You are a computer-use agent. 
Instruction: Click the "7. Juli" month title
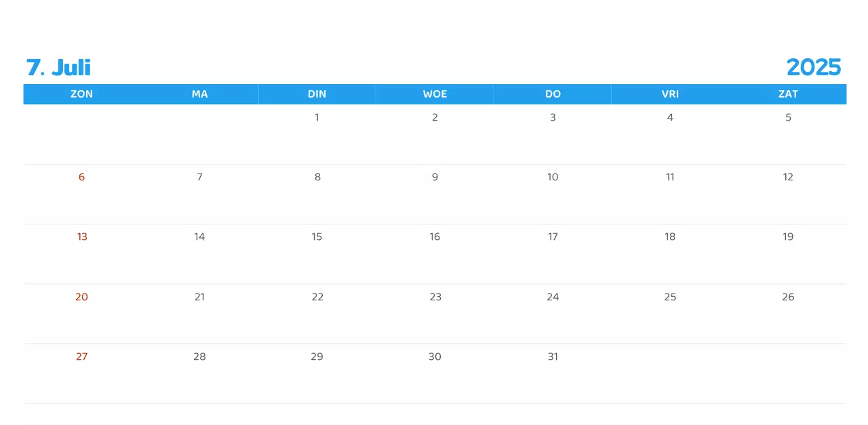58,67
